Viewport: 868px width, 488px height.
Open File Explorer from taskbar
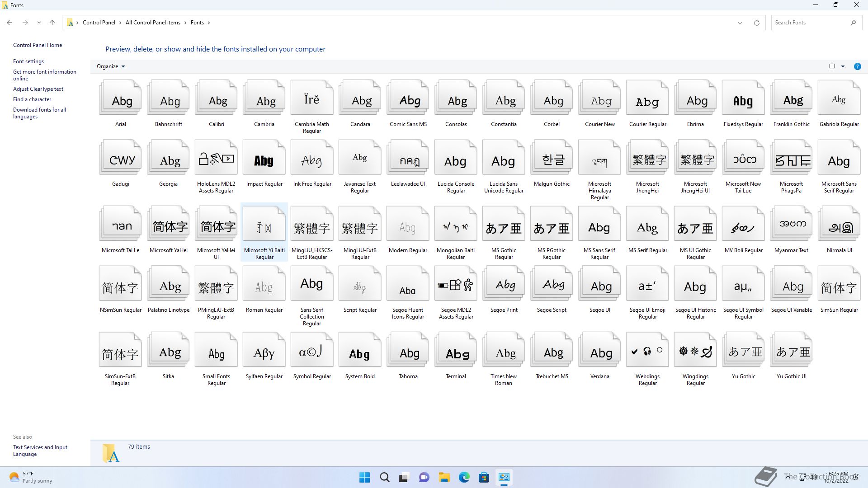(444, 477)
